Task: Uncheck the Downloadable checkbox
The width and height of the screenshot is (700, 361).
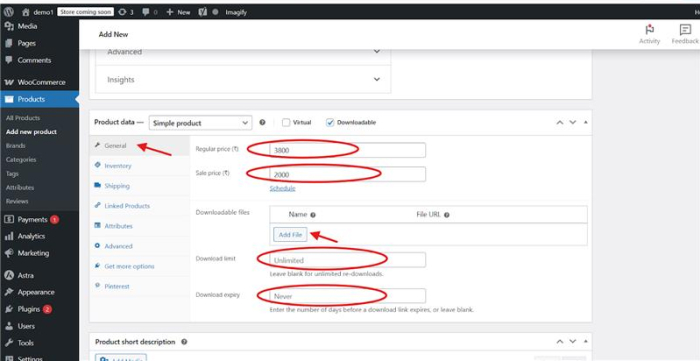Action: click(x=330, y=122)
